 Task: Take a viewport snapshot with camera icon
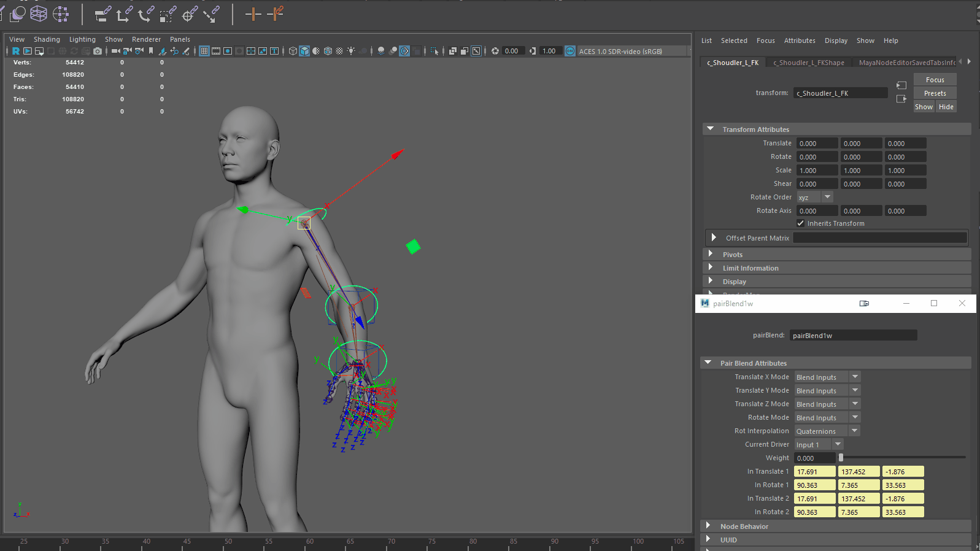coord(98,51)
